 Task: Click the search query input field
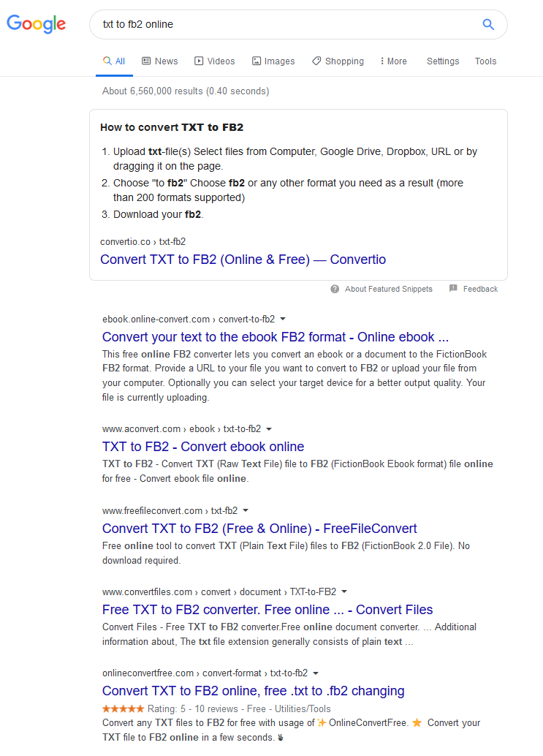click(285, 24)
